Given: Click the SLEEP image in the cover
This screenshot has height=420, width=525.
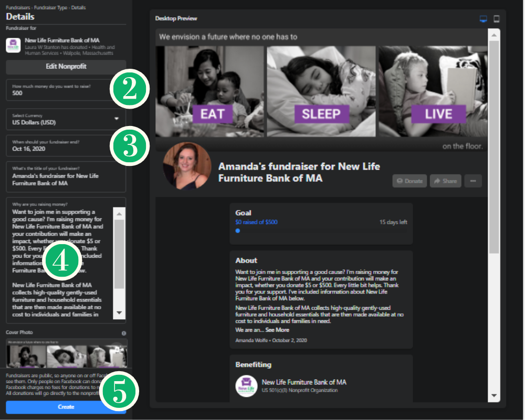Looking at the screenshot, I should 321,91.
